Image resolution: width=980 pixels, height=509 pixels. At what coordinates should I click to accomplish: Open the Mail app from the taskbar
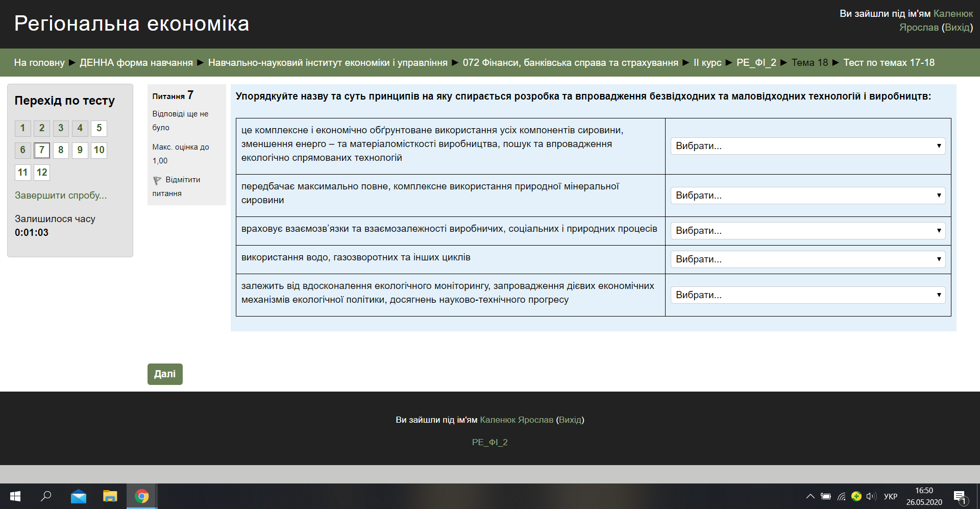point(78,496)
